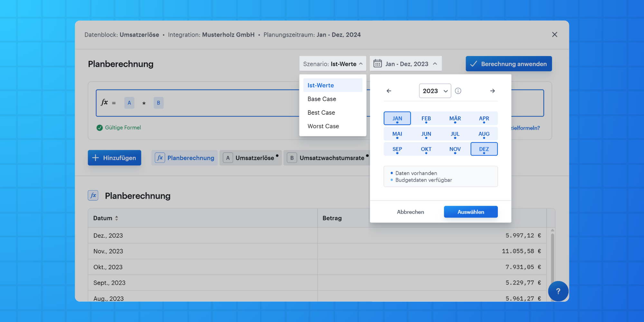Apply calculation with Berechnung anwenden

click(x=509, y=64)
